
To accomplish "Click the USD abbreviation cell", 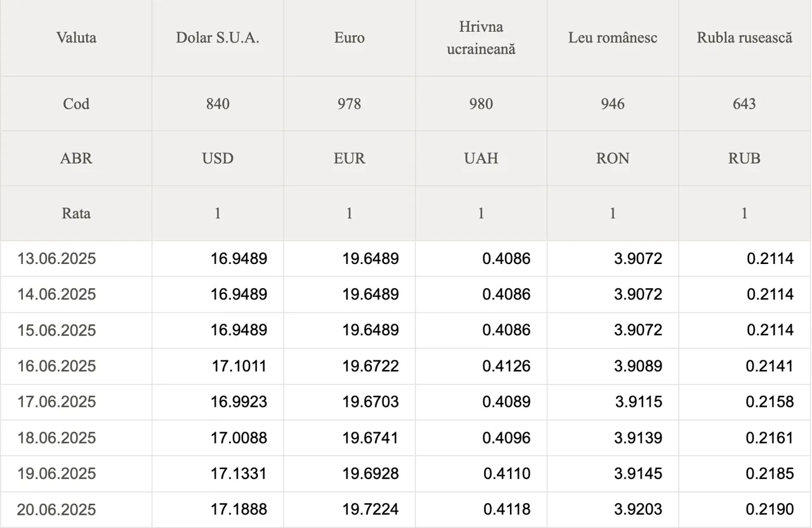I will point(218,158).
